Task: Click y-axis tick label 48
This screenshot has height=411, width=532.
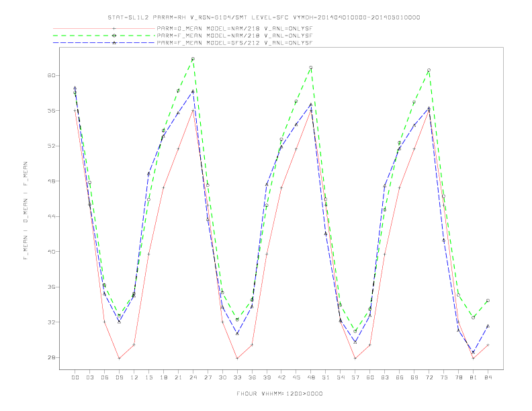Action: pos(51,181)
